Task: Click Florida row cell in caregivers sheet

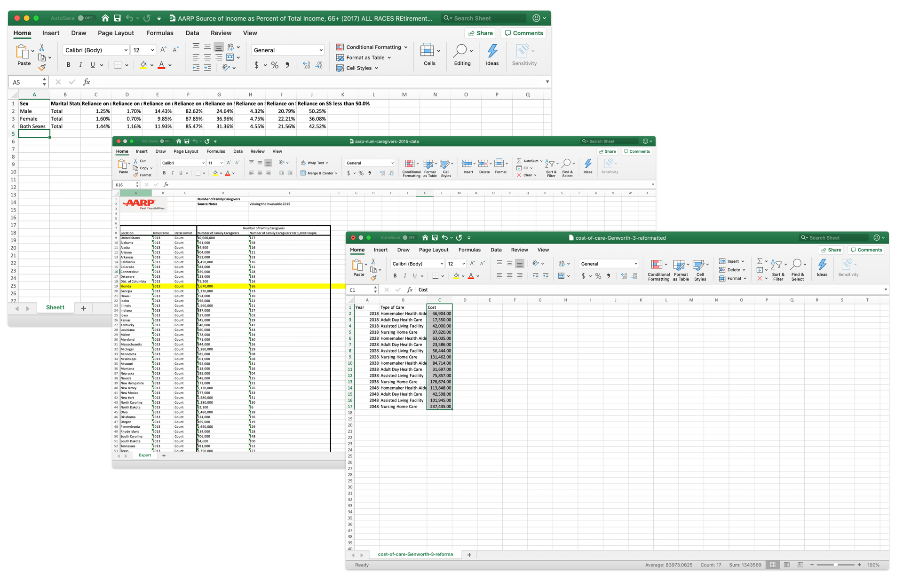Action: tap(135, 286)
